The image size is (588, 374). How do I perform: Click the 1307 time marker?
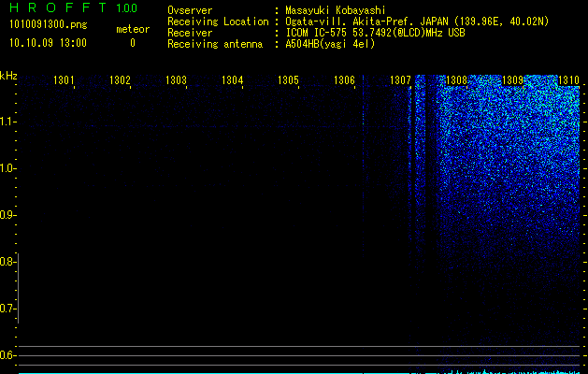[x=400, y=79]
